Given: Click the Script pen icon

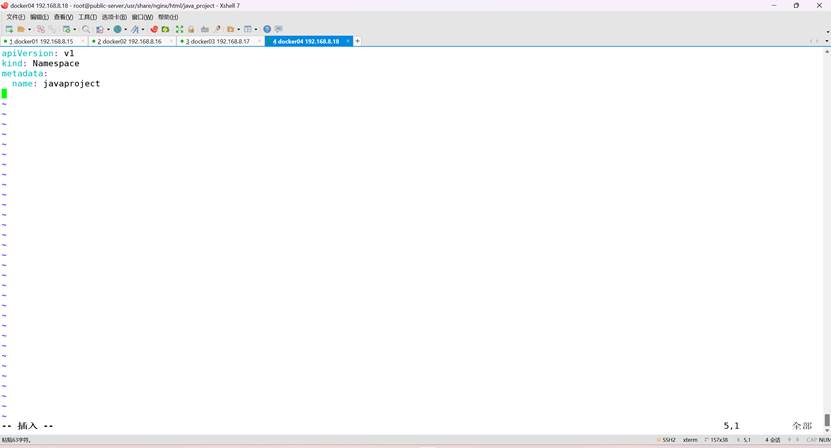Looking at the screenshot, I should click(218, 29).
